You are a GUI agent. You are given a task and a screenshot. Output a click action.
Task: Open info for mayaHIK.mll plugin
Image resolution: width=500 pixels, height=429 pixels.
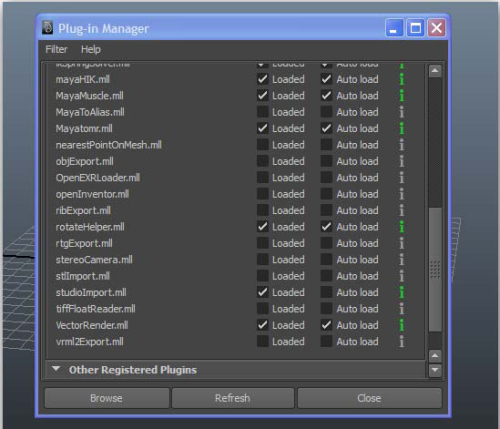(x=402, y=79)
